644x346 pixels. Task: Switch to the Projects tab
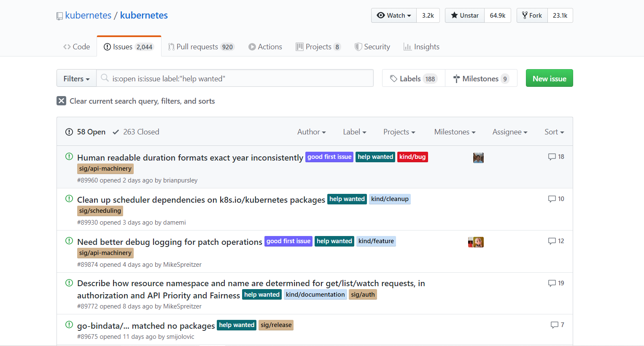tap(318, 47)
